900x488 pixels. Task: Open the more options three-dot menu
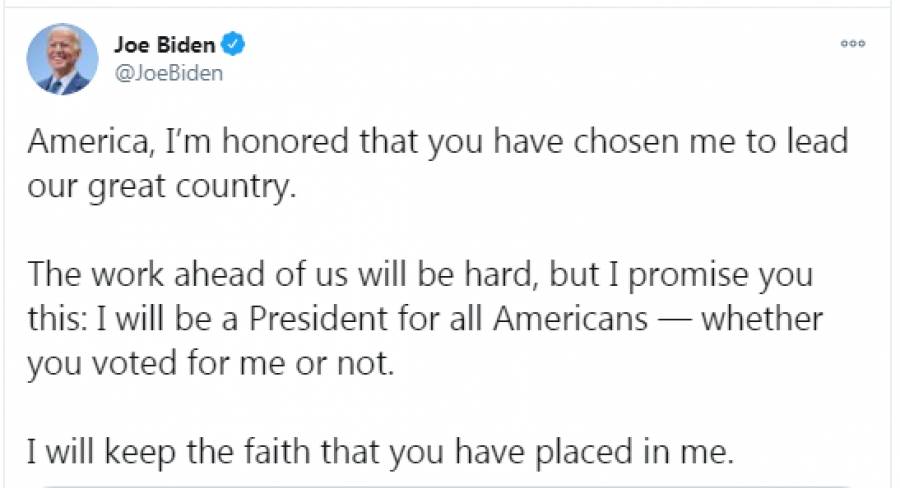pyautogui.click(x=852, y=44)
